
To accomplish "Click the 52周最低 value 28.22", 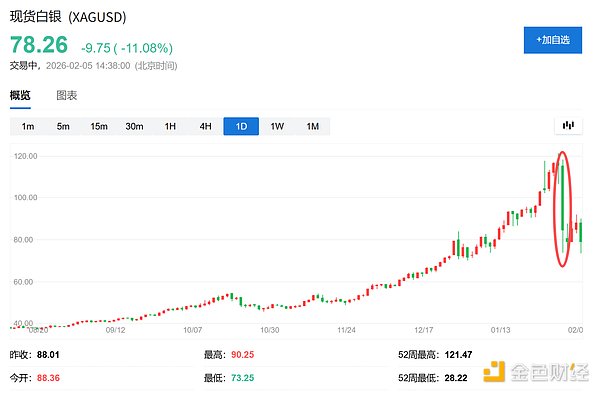I will 456,378.
